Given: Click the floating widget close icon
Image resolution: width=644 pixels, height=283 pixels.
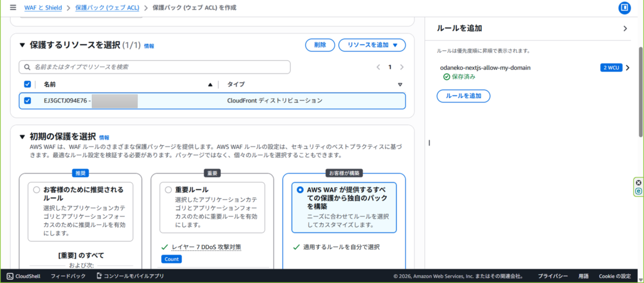Looking at the screenshot, I should (x=639, y=182).
